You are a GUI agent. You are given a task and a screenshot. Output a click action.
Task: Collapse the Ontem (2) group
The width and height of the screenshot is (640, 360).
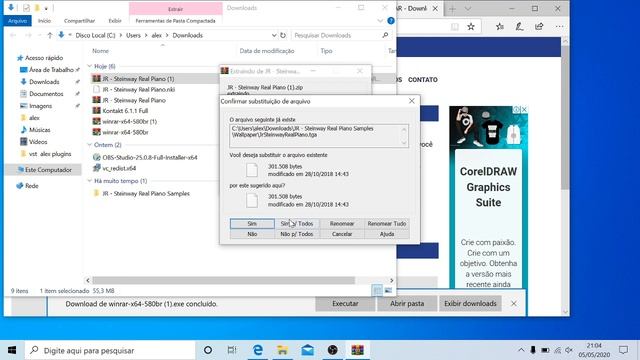[90, 145]
